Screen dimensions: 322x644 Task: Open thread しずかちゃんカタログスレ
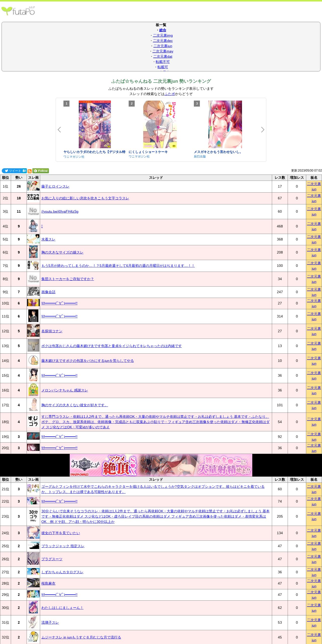point(62,572)
